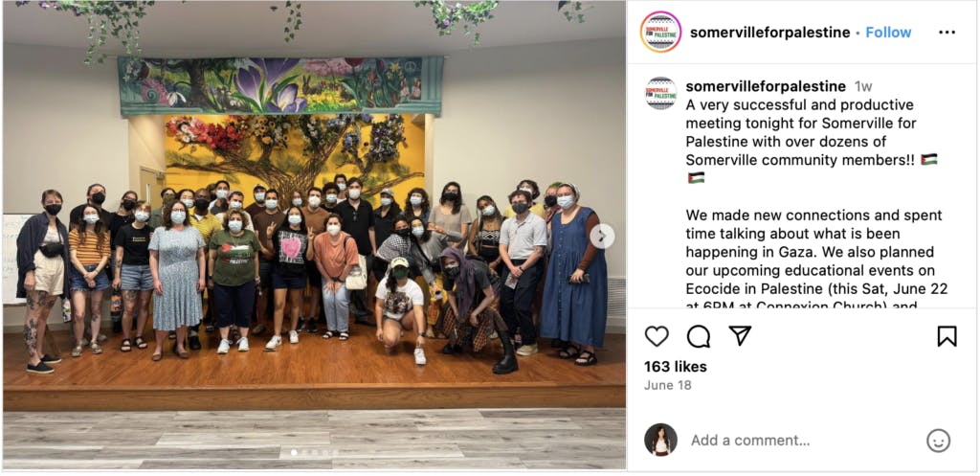Open the June 18 post date link
The height and width of the screenshot is (476, 980).
(668, 385)
